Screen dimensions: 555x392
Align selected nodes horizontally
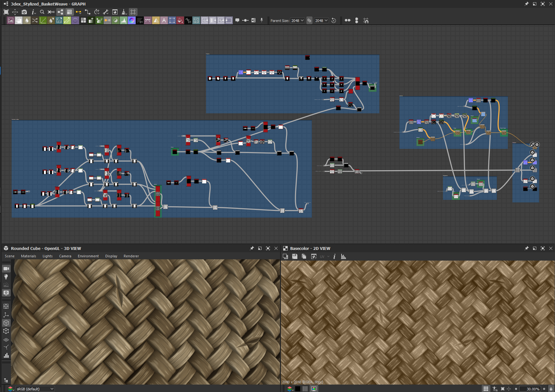click(347, 21)
